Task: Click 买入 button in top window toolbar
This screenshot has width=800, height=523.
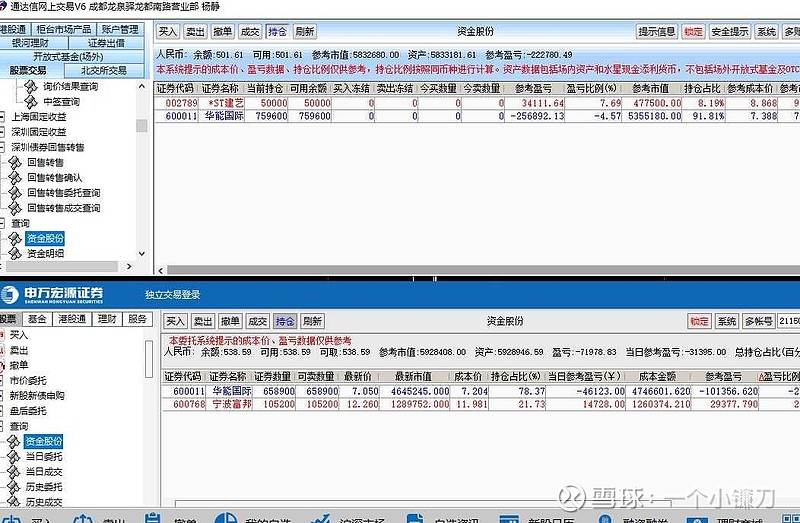Action: click(x=167, y=32)
